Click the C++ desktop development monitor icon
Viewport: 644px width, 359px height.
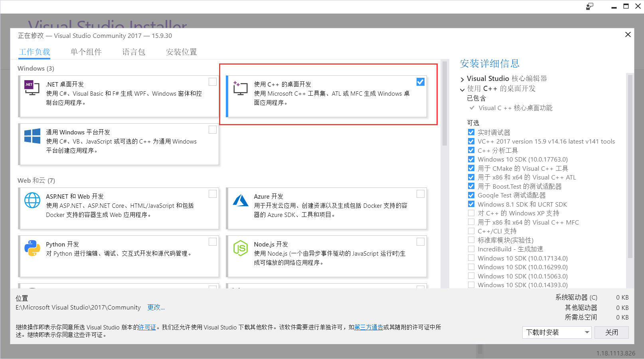[240, 88]
